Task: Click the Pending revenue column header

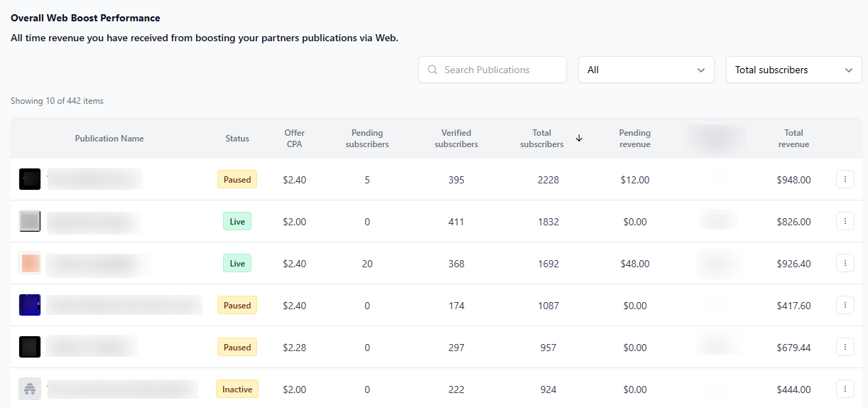Action: pos(634,139)
